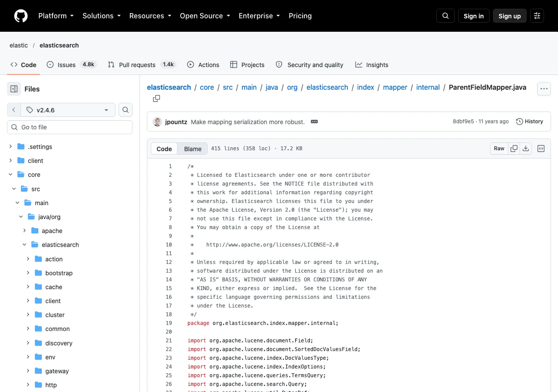Viewport: 558px width, 392px height.
Task: Go to the Actions tab
Action: click(203, 64)
